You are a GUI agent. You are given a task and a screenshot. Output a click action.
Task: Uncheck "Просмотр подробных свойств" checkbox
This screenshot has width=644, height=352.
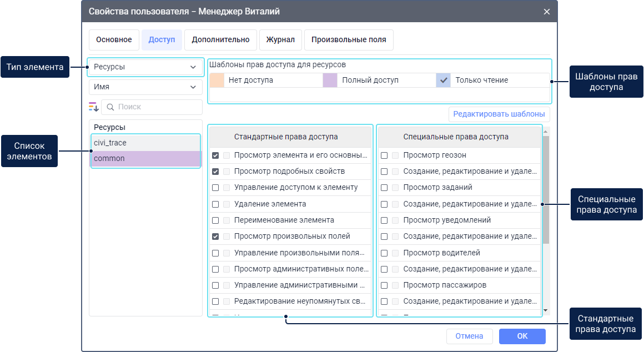215,172
